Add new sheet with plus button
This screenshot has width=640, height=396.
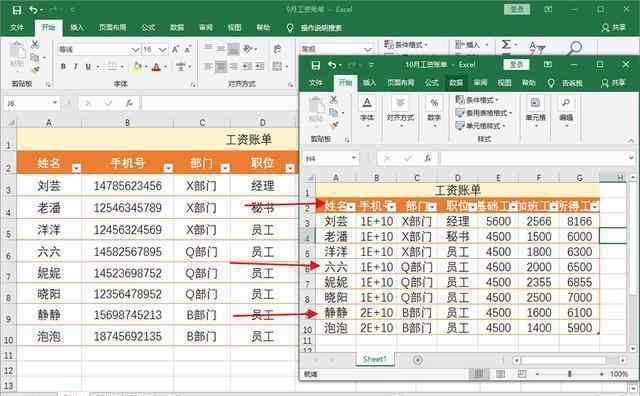click(418, 360)
